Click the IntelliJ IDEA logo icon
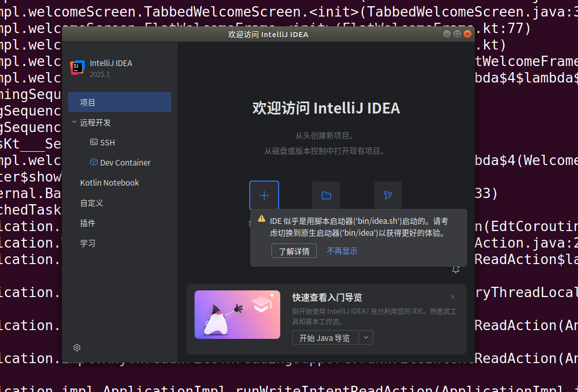 (x=77, y=68)
